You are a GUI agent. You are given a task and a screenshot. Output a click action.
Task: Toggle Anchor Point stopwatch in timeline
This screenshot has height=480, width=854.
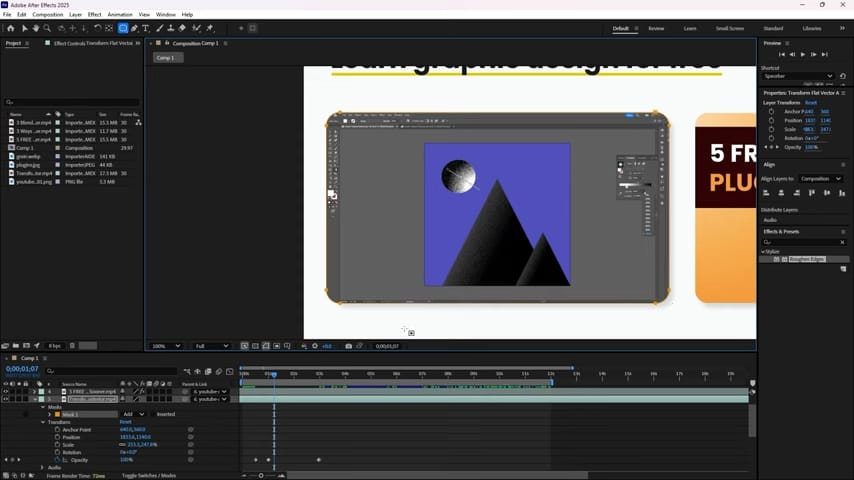pyautogui.click(x=57, y=429)
